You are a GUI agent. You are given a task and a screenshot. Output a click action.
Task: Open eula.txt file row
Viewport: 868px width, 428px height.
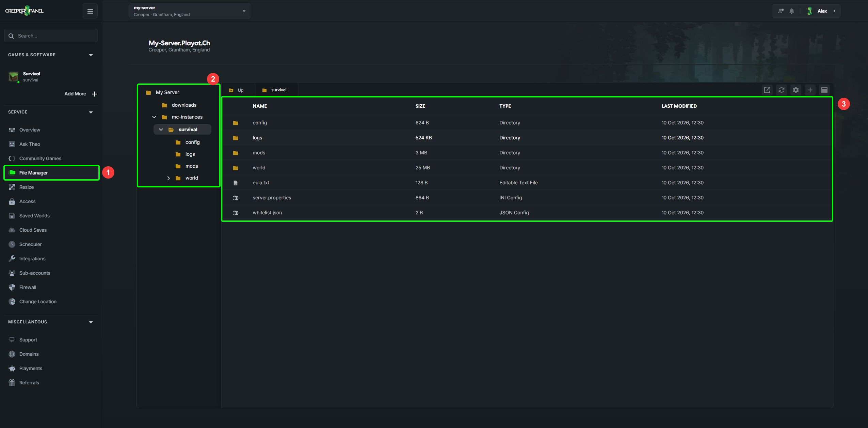tap(527, 183)
